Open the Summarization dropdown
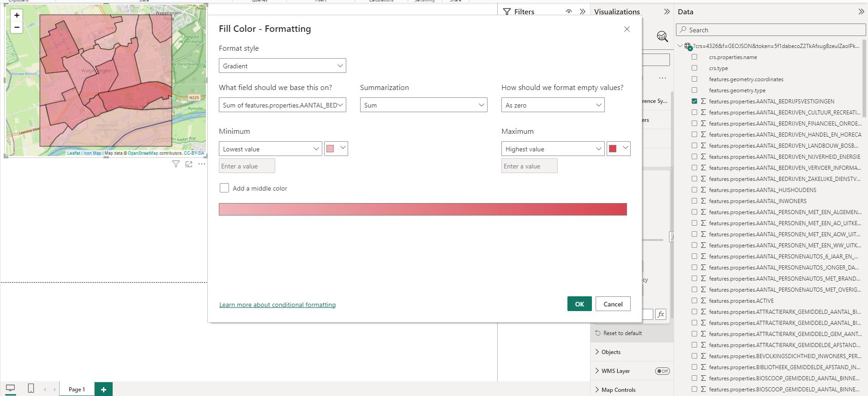Image resolution: width=868 pixels, height=396 pixels. coord(423,105)
